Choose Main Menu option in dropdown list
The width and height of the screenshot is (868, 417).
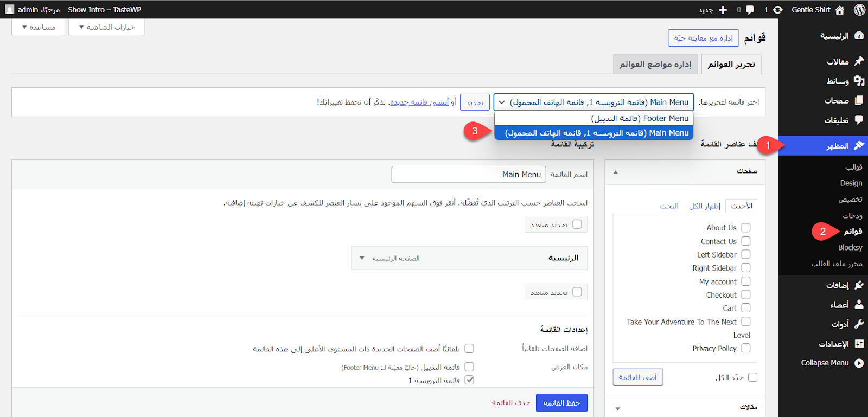tap(594, 133)
